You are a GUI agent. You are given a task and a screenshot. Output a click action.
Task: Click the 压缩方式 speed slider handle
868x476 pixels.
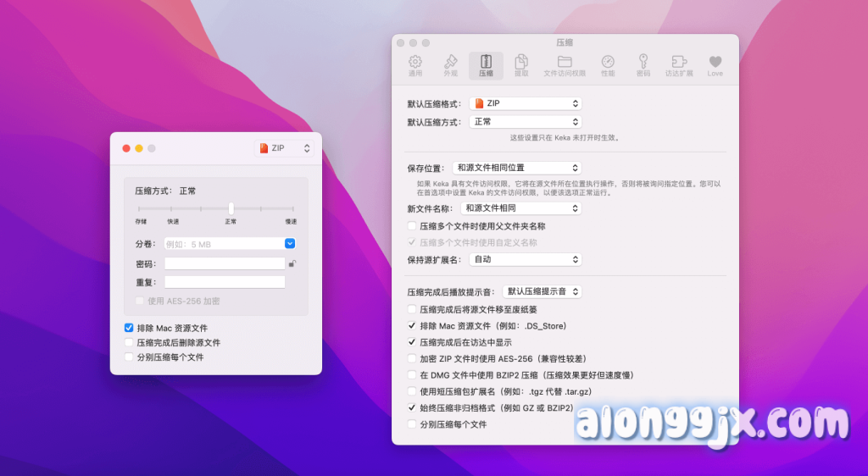(x=231, y=208)
